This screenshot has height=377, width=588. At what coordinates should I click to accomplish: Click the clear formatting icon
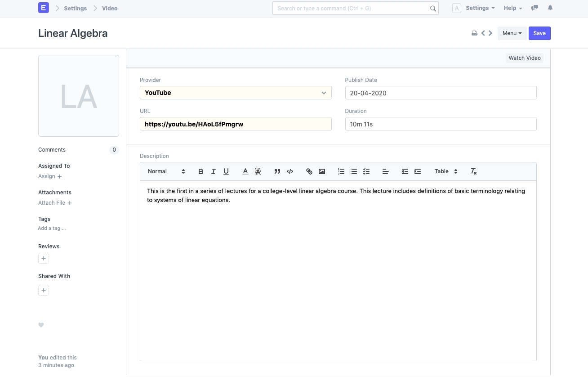[473, 171]
